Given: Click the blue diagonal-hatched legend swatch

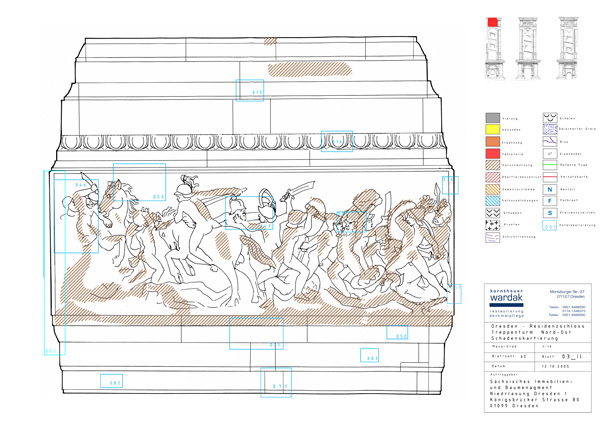Looking at the screenshot, I should (491, 201).
